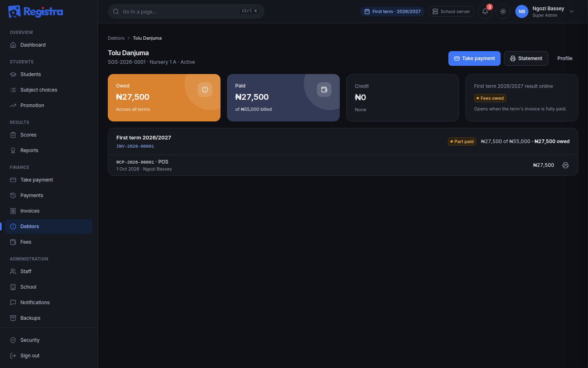
Task: Open the printable Statement
Action: point(526,58)
